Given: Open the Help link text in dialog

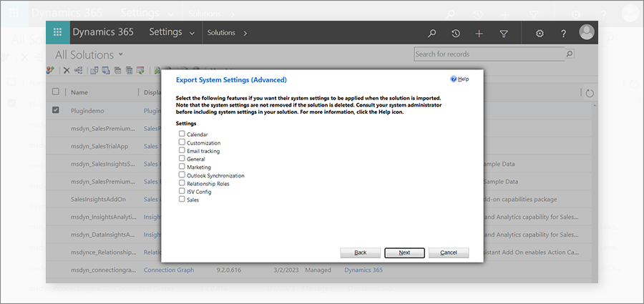Looking at the screenshot, I should tap(463, 79).
